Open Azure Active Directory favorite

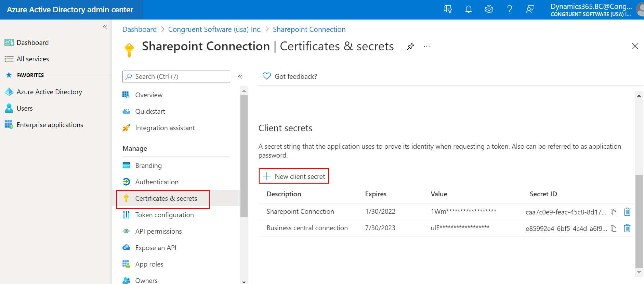(49, 92)
